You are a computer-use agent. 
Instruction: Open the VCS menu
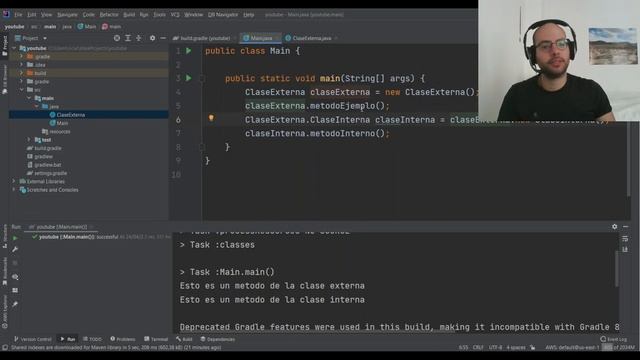[x=175, y=15]
